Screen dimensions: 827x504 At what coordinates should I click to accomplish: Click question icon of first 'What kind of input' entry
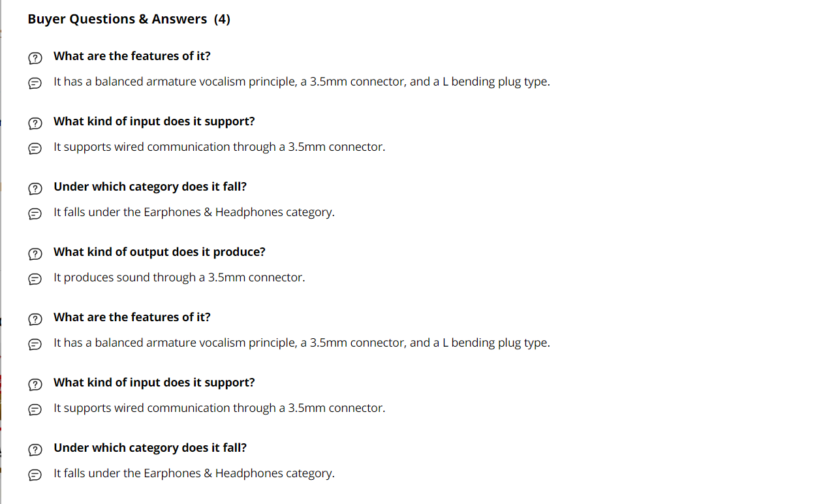click(35, 123)
